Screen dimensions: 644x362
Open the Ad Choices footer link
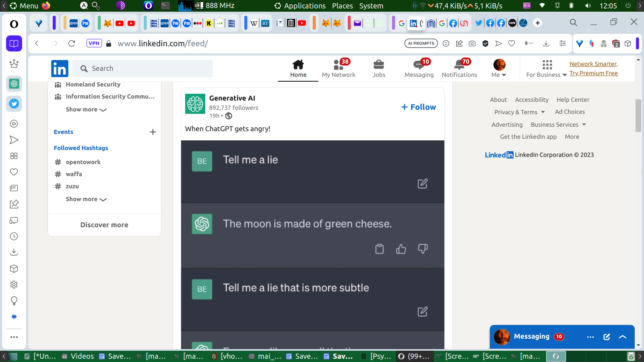coord(570,112)
